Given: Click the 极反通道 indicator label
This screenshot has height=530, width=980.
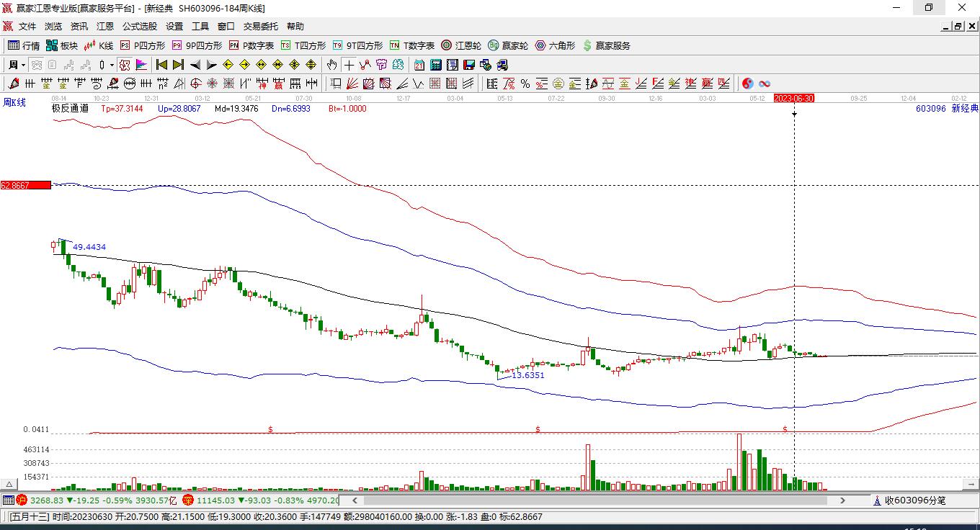Looking at the screenshot, I should pos(71,109).
